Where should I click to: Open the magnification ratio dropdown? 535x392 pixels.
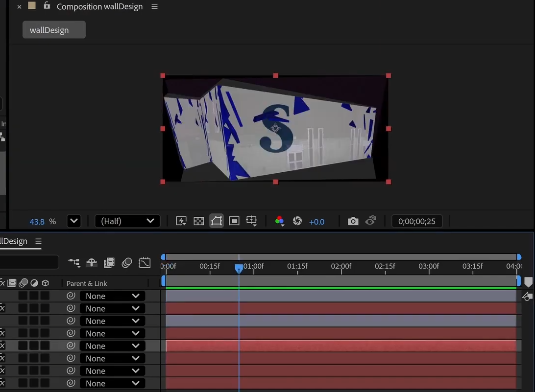[73, 221]
